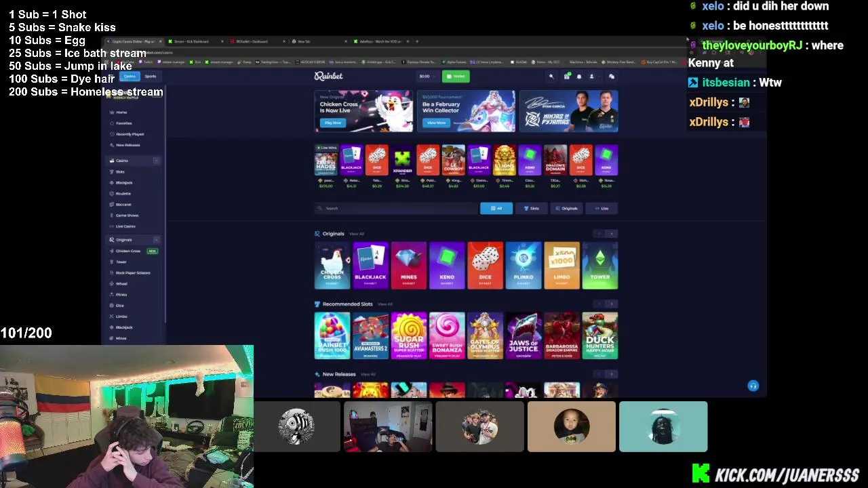Open the Ninjas in Pyjamas banner
Image resolution: width=868 pixels, height=488 pixels.
click(x=568, y=111)
